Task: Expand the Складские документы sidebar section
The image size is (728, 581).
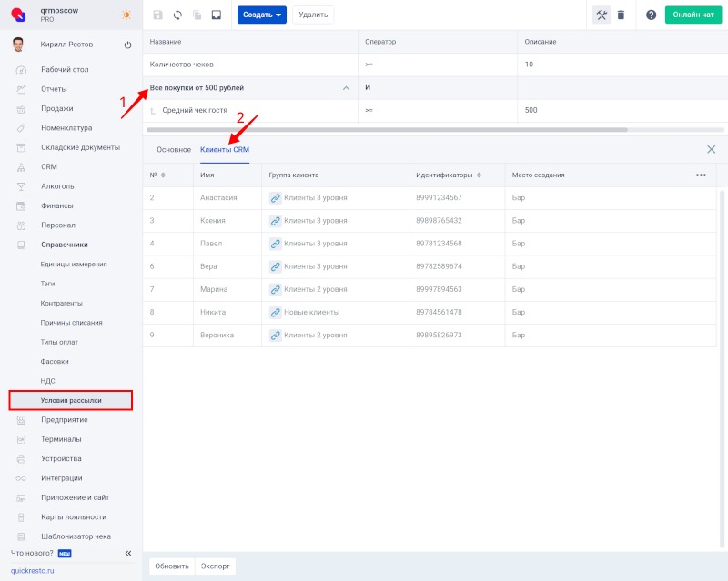Action: tap(80, 147)
